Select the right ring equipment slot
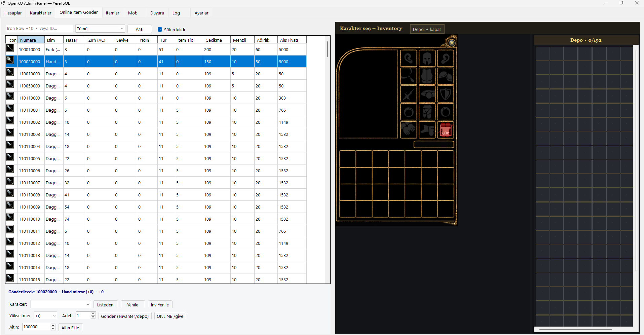Image resolution: width=644 pixels, height=335 pixels. click(x=445, y=112)
